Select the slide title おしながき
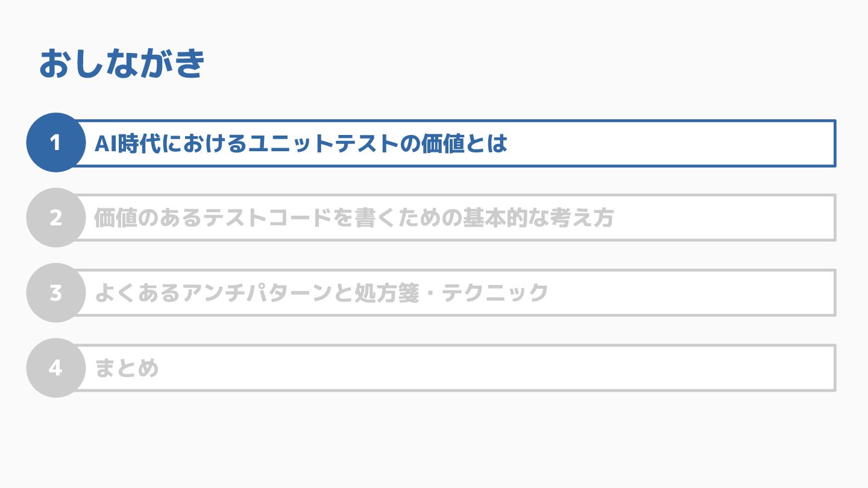 (122, 64)
